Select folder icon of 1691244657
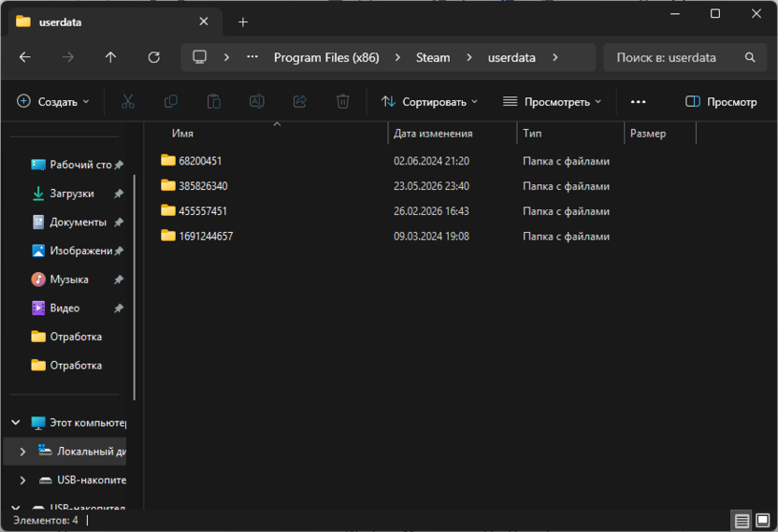 (168, 236)
